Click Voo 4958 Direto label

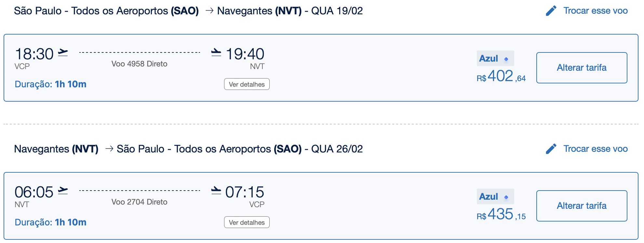pyautogui.click(x=140, y=64)
